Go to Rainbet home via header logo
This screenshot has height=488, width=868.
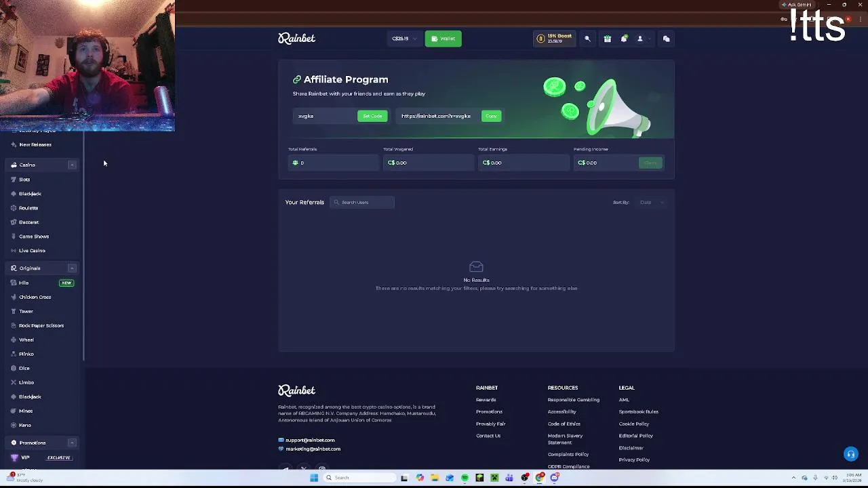pyautogui.click(x=296, y=39)
